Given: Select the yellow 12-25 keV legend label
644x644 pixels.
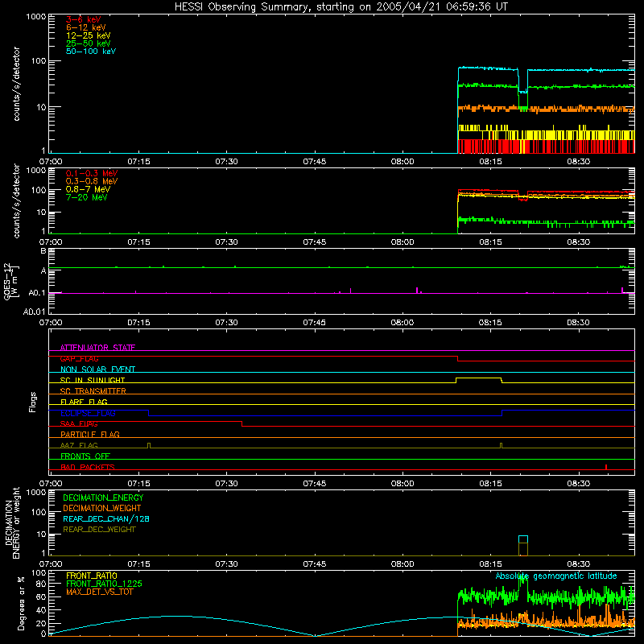Looking at the screenshot, I should tap(89, 35).
